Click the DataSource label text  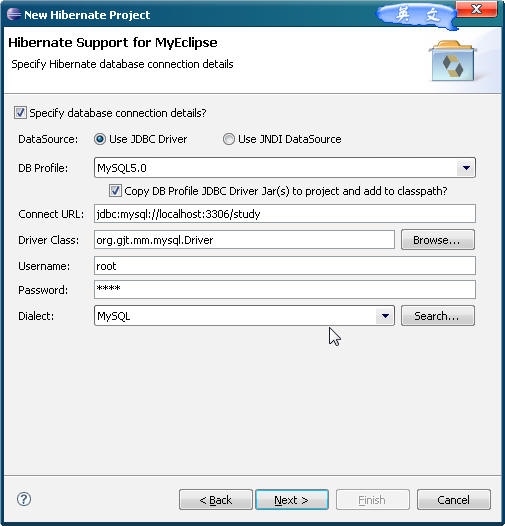(x=48, y=139)
